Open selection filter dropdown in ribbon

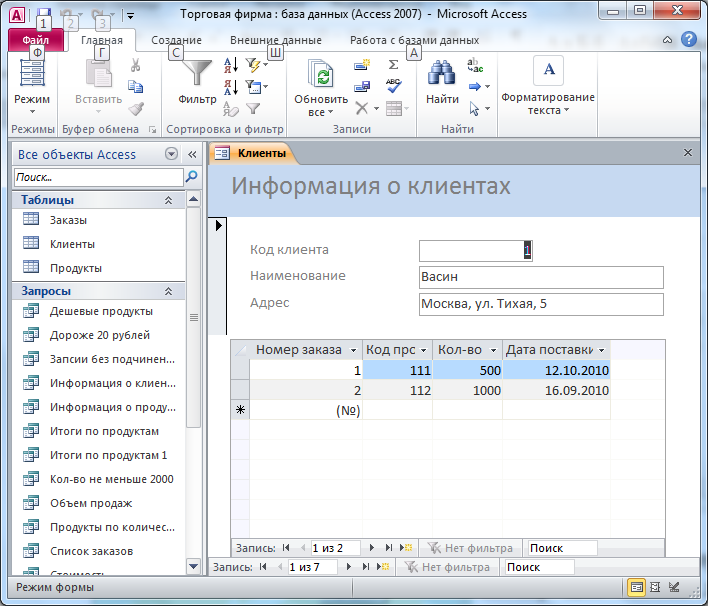click(x=256, y=65)
